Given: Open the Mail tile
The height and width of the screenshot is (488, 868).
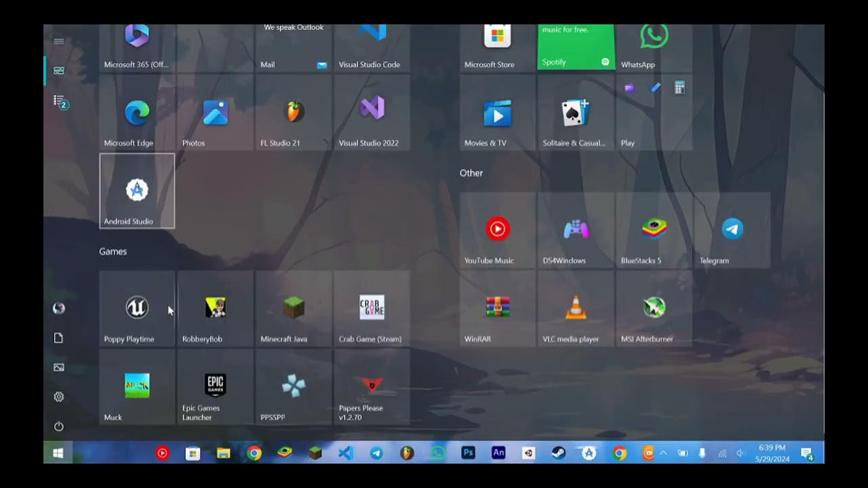Looking at the screenshot, I should 294,47.
